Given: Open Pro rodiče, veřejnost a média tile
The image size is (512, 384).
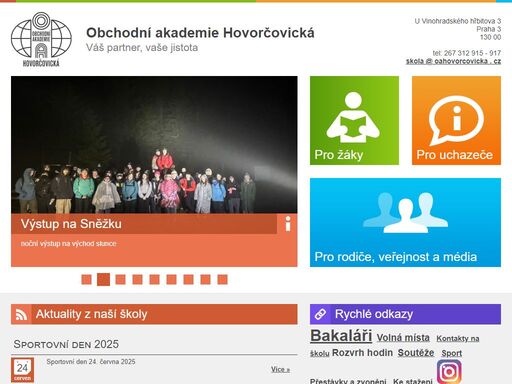Looking at the screenshot, I should (x=405, y=222).
